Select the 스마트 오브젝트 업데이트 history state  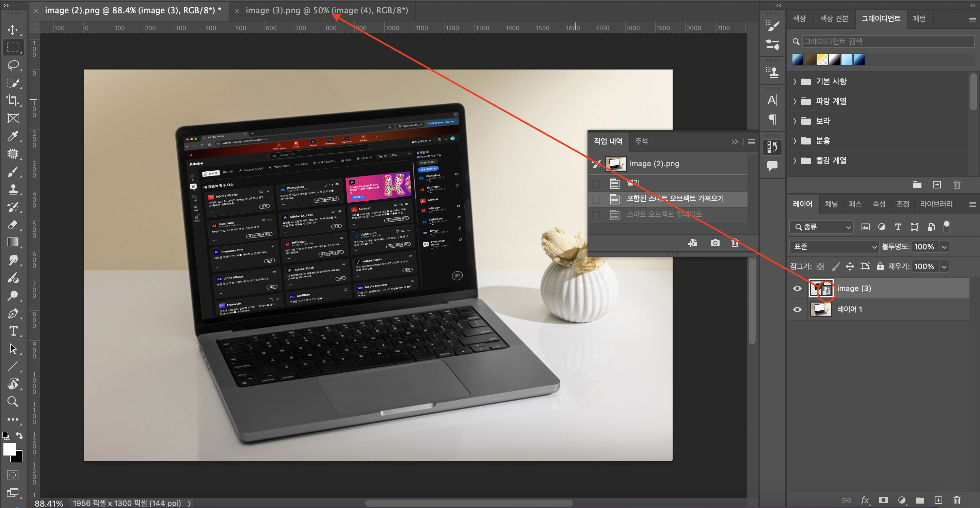[664, 214]
